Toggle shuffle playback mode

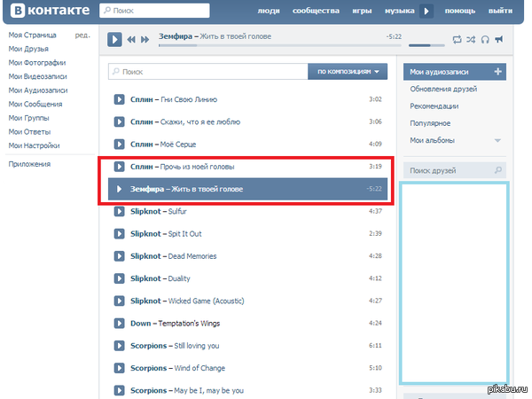[x=470, y=40]
